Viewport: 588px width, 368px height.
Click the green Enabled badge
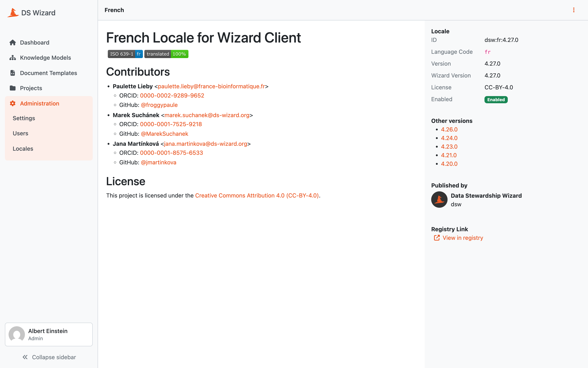pyautogui.click(x=496, y=100)
